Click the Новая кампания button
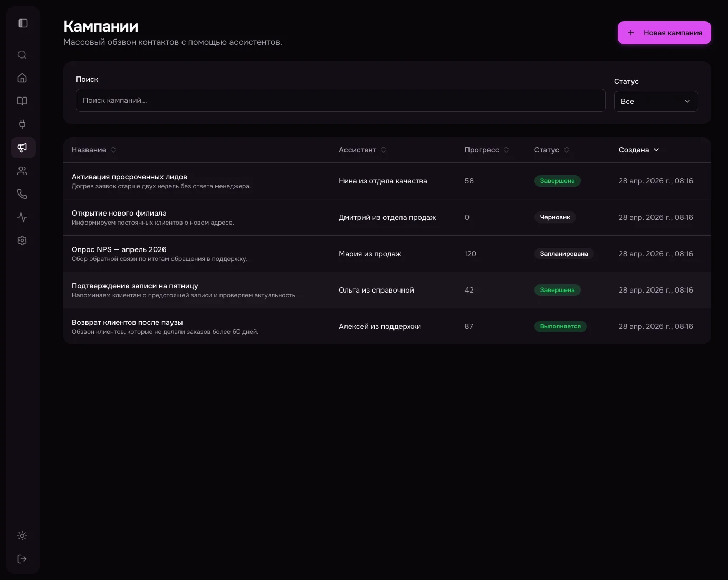The image size is (728, 580). click(664, 32)
